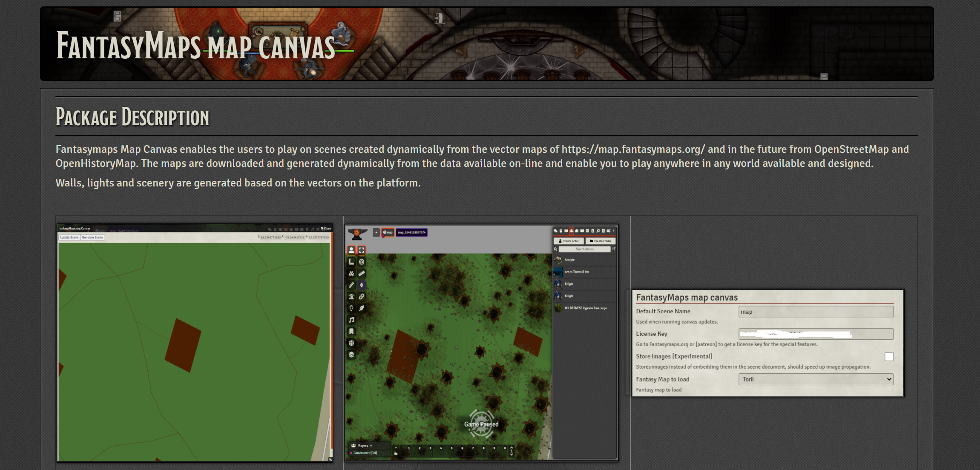Screen dimensions: 980x470
Task: Open the Journal book sidebar tab
Action: point(582,231)
